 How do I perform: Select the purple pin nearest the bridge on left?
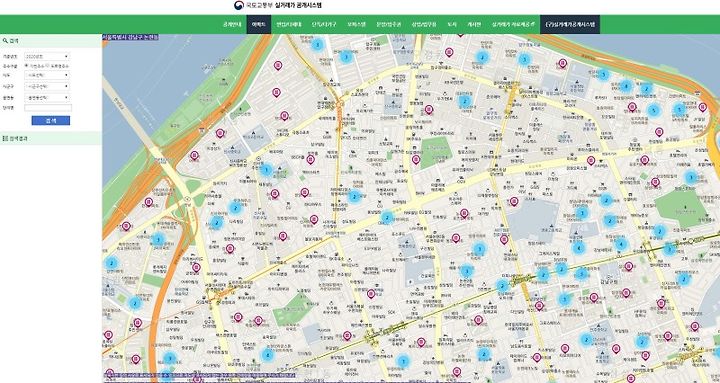[194, 155]
